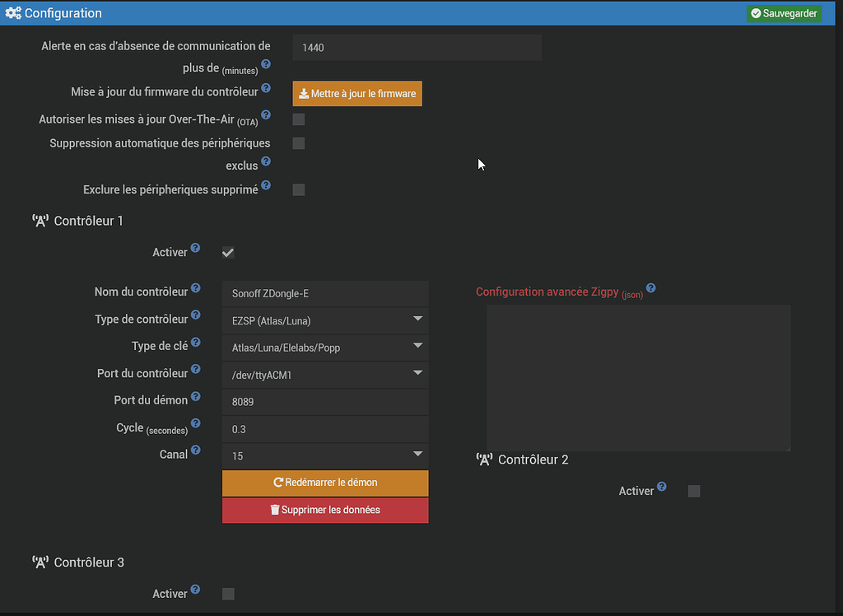The image size is (843, 616).
Task: Click Redémarrer le démon button
Action: pos(324,483)
